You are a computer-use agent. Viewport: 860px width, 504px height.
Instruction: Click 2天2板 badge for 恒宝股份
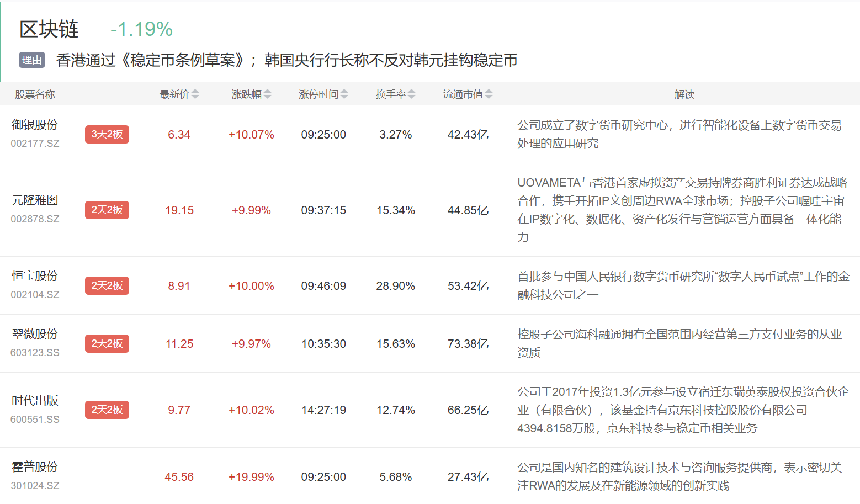(107, 285)
